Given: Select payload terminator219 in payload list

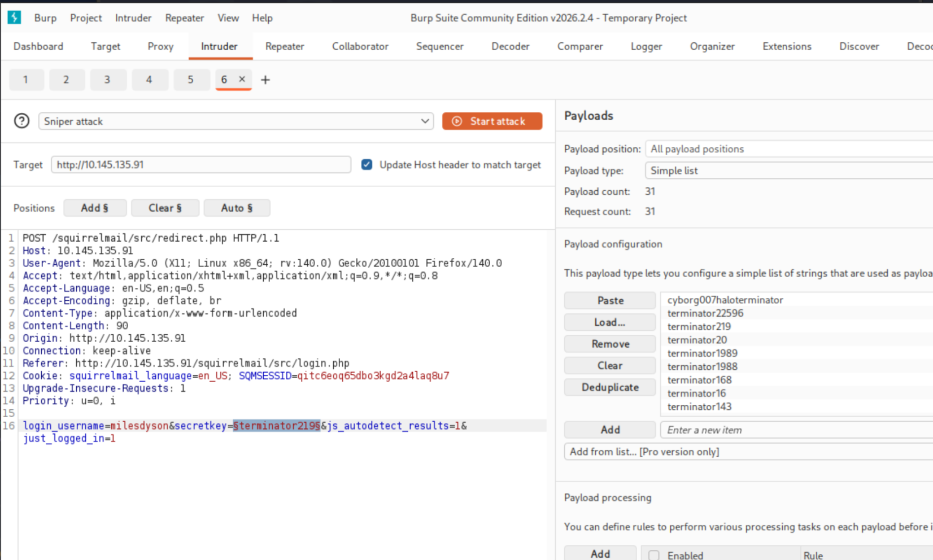Looking at the screenshot, I should 699,326.
